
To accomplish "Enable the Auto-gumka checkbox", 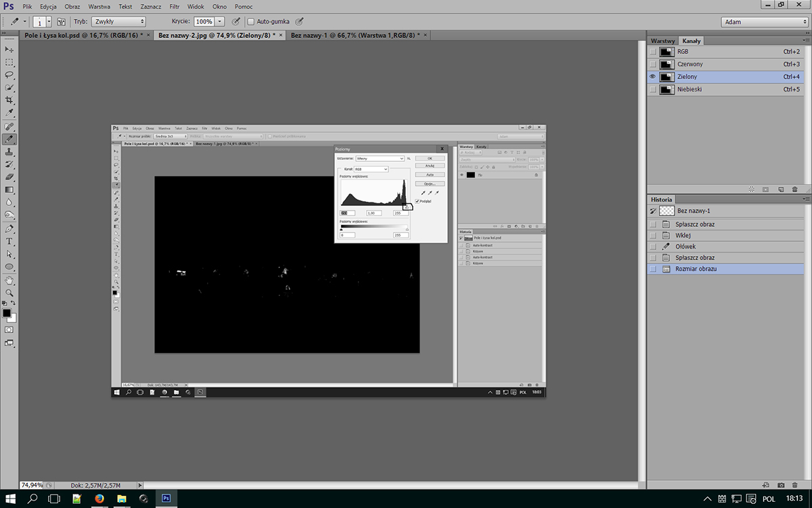I will pyautogui.click(x=251, y=22).
